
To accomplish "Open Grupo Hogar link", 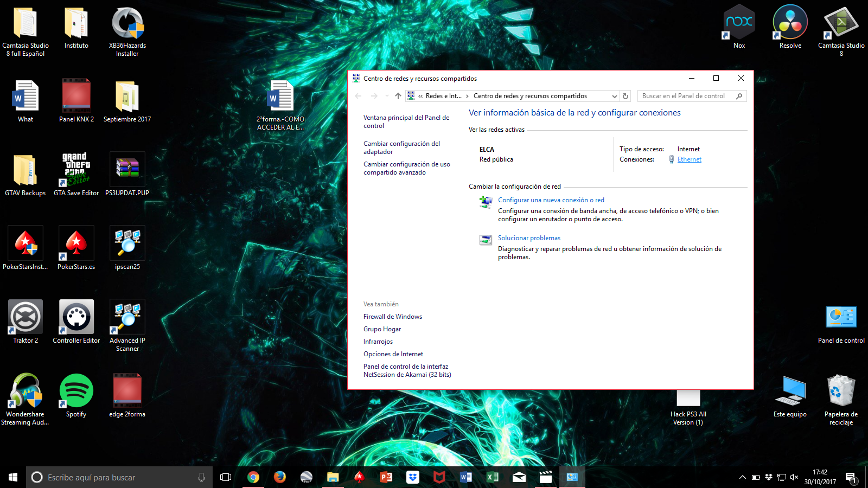I will (382, 329).
